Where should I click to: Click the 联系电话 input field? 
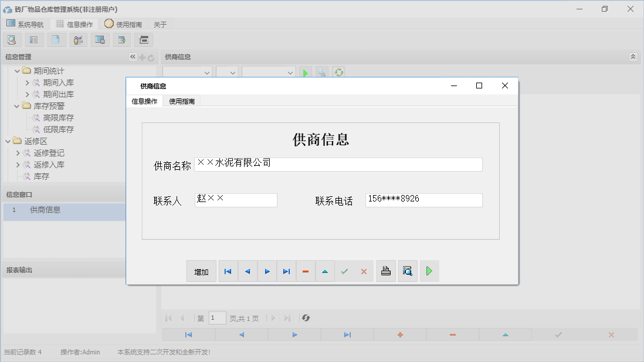(423, 200)
